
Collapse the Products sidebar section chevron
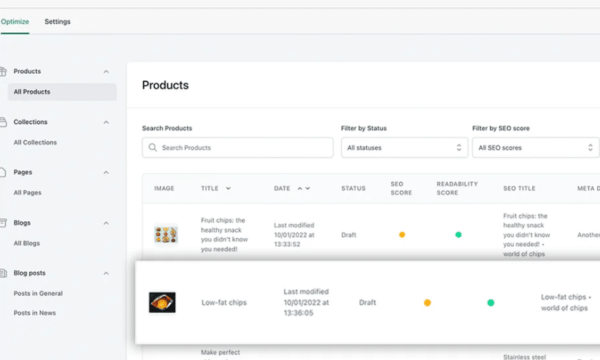(x=106, y=72)
